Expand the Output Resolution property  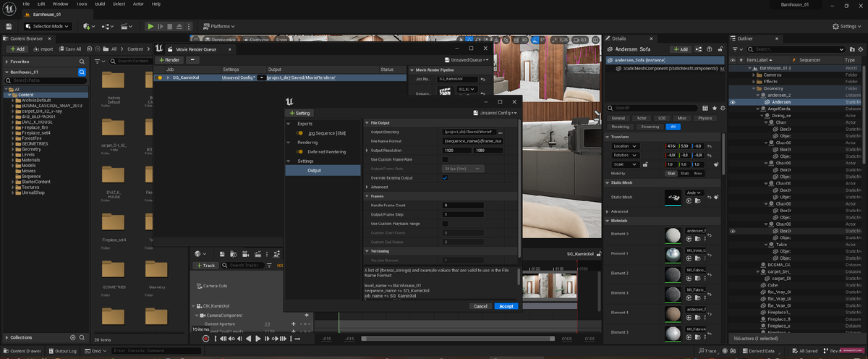[x=367, y=150]
